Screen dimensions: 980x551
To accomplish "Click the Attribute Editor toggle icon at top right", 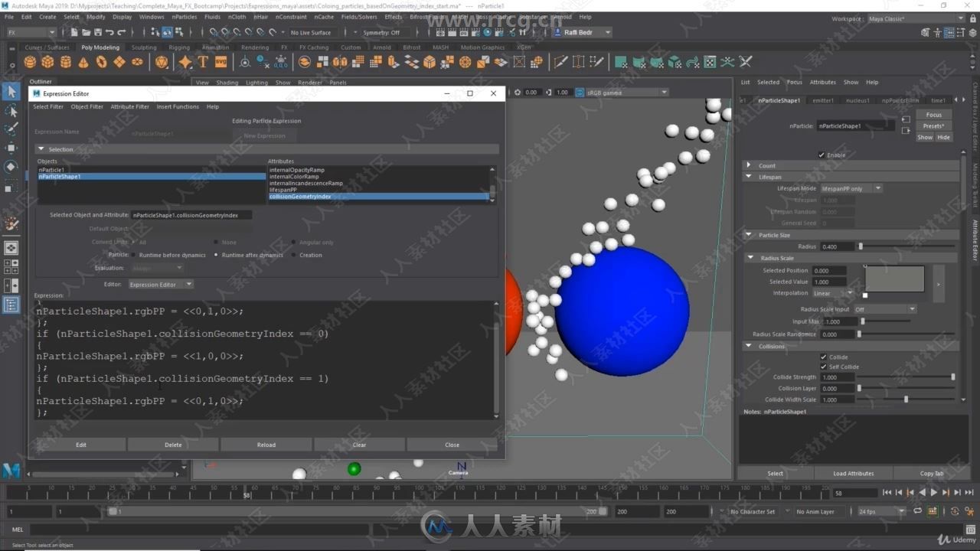I will click(950, 32).
